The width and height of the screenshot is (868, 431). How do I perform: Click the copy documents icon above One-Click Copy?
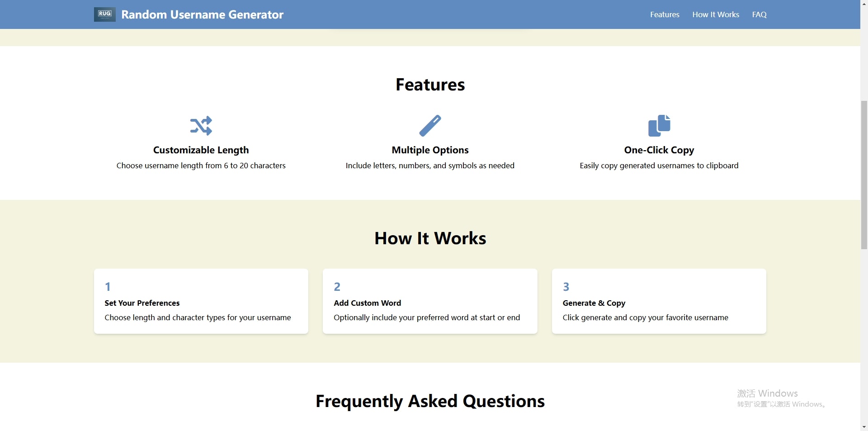659,126
